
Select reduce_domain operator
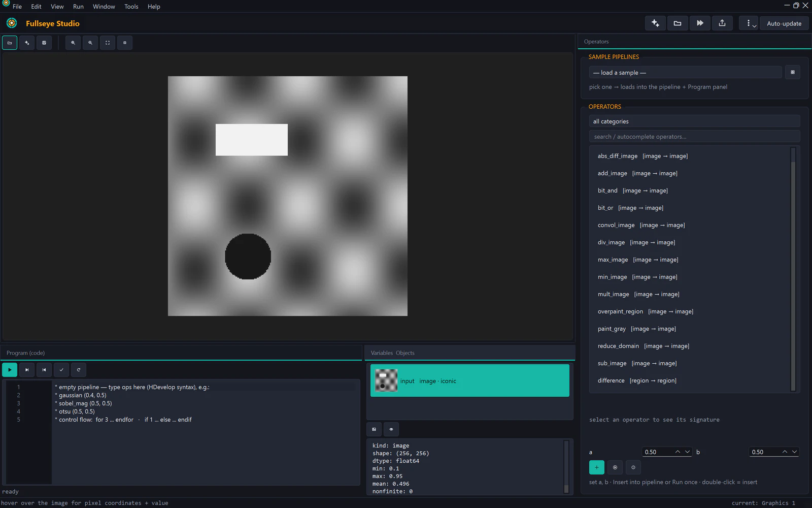click(x=690, y=346)
